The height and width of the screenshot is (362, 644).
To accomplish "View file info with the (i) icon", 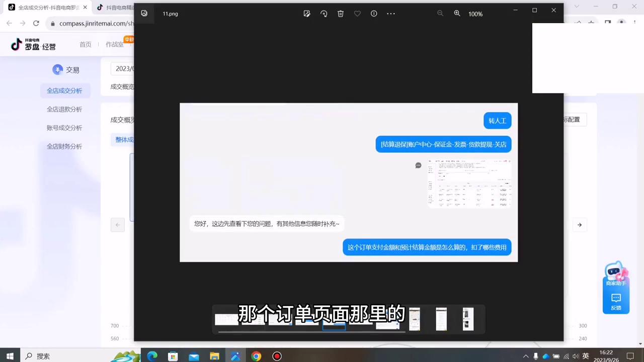I will tap(374, 14).
